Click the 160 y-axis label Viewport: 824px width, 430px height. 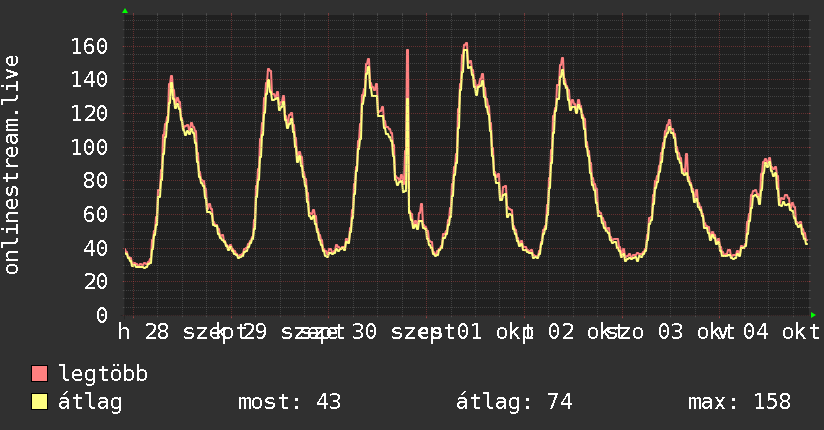tap(89, 46)
